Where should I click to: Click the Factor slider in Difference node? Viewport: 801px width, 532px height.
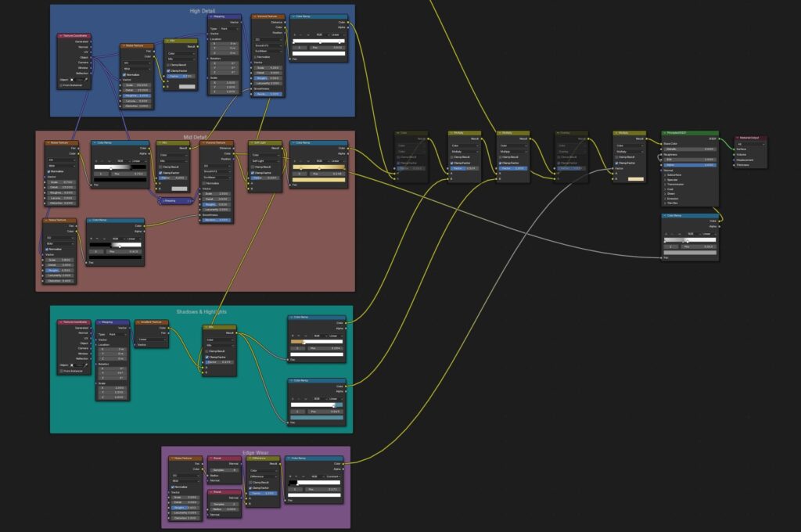262,493
